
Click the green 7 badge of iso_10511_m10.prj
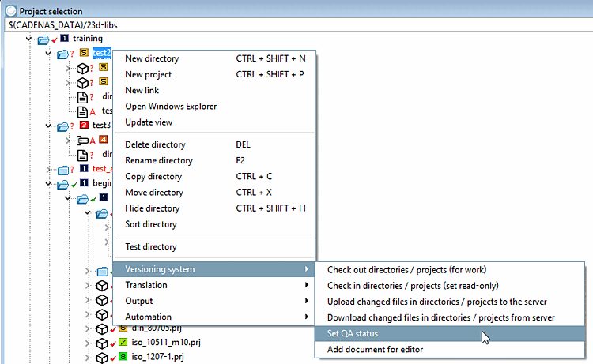point(123,342)
